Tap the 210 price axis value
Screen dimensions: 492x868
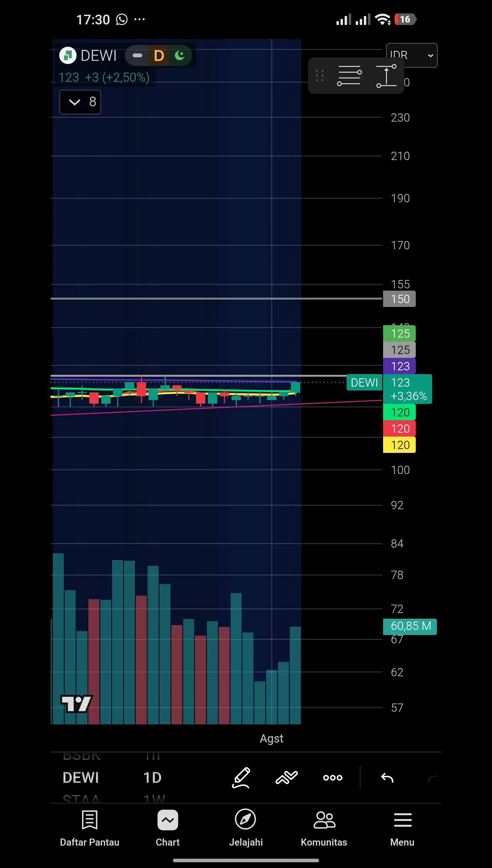tap(400, 156)
